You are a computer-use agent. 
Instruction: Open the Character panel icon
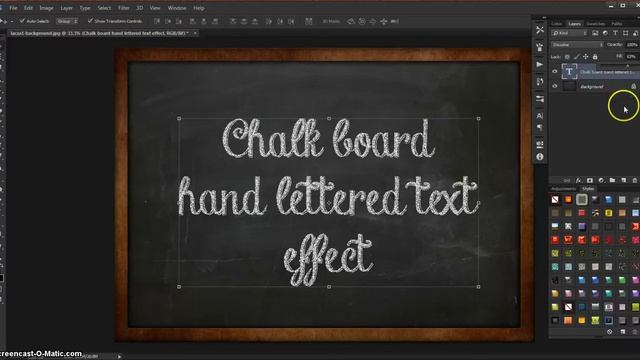(x=540, y=116)
